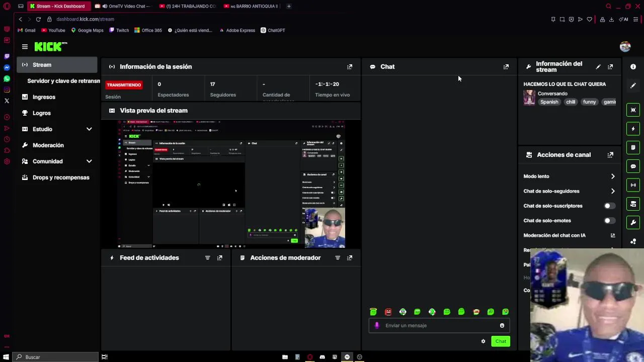This screenshot has height=362, width=644.
Task: Open the Chat de solo-seguidores options arrow
Action: (x=612, y=191)
